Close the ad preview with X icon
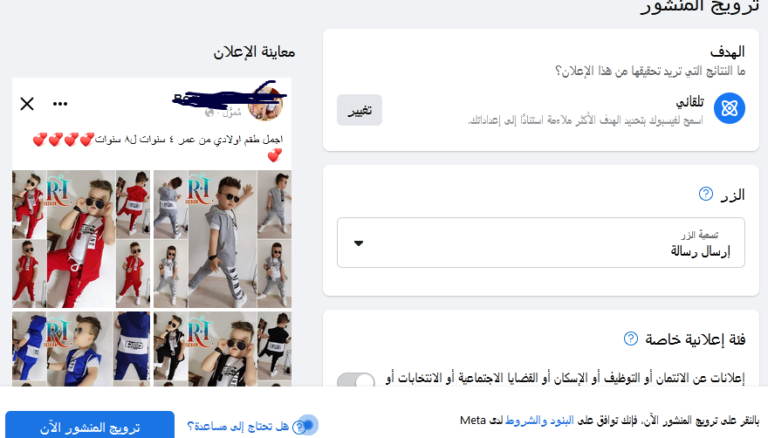768x438 pixels. click(x=27, y=104)
